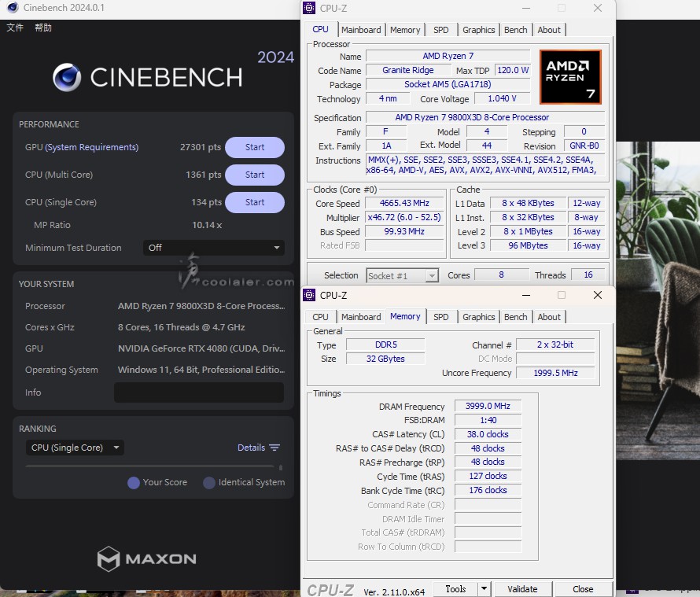Click the Granite Ridge code name field

(408, 70)
